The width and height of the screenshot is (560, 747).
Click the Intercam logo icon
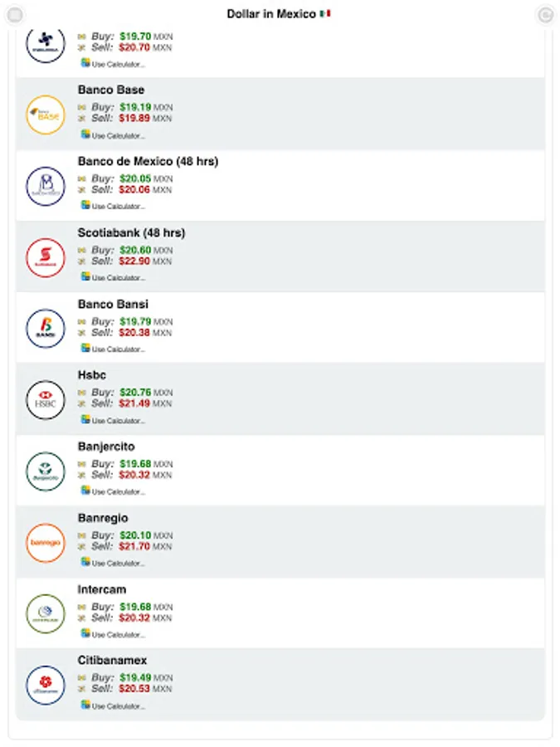pyautogui.click(x=45, y=614)
